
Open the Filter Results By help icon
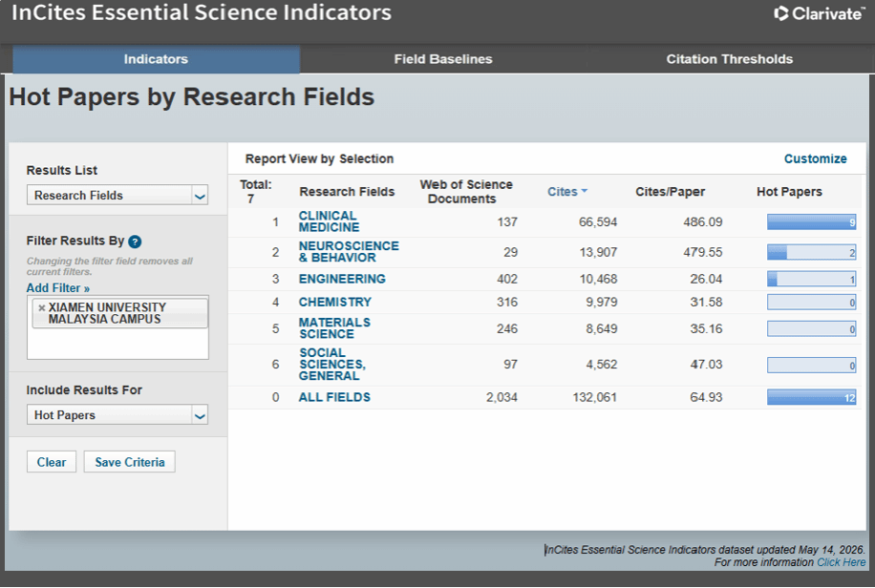[135, 241]
